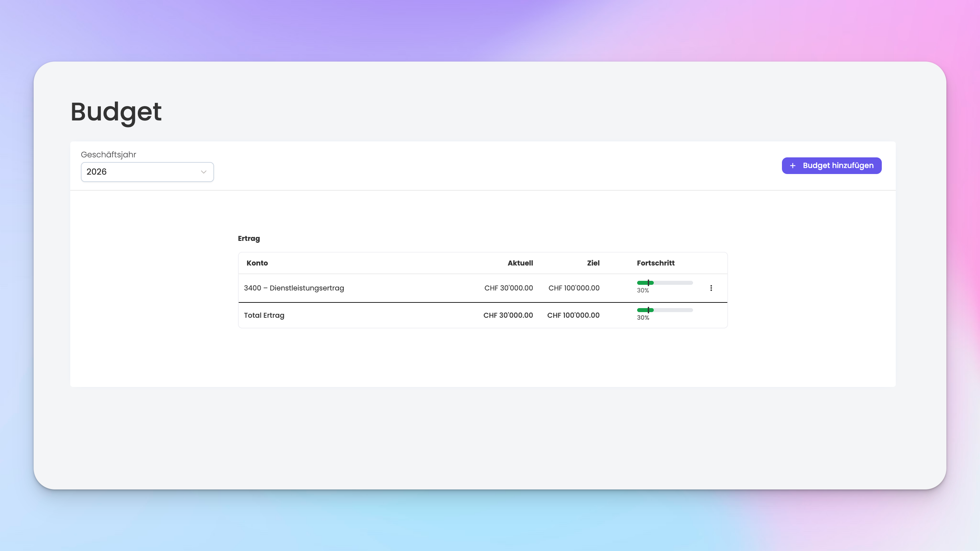Click the 30% label under Dienstleistungsertrag progress
This screenshot has width=980, height=551.
[x=642, y=290]
